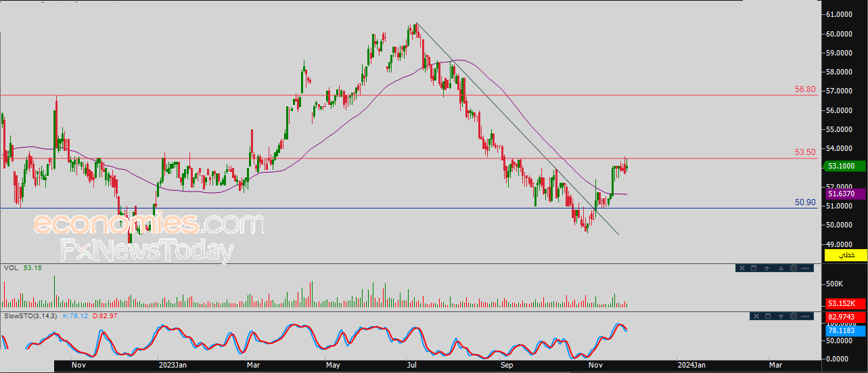This screenshot has width=868, height=373.
Task: Move the VOL panel down
Action: click(x=781, y=268)
